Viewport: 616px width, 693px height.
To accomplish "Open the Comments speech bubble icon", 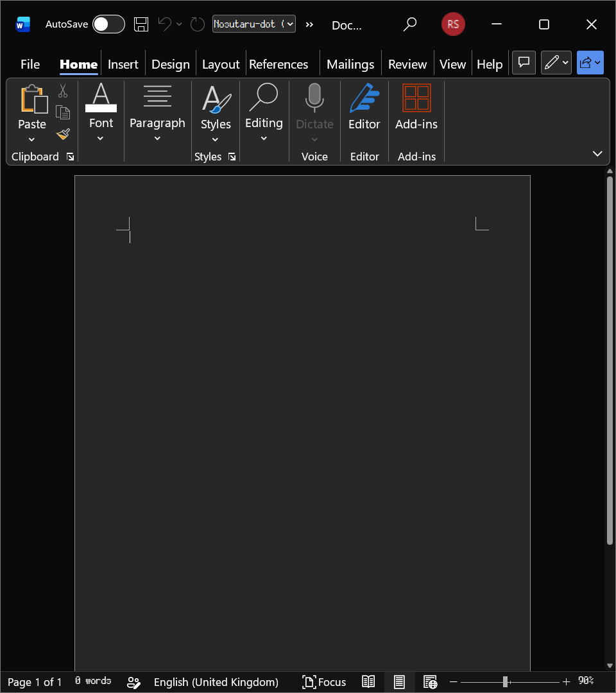I will pos(524,63).
